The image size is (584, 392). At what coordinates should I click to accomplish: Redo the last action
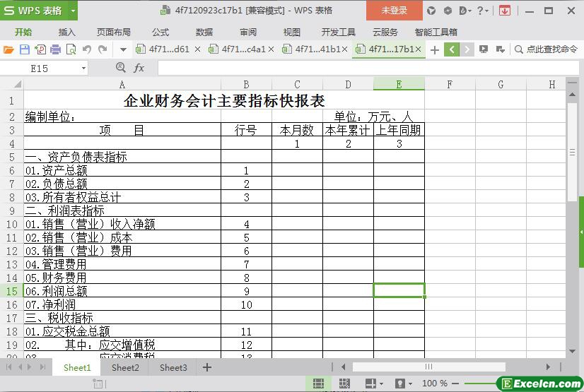(103, 49)
